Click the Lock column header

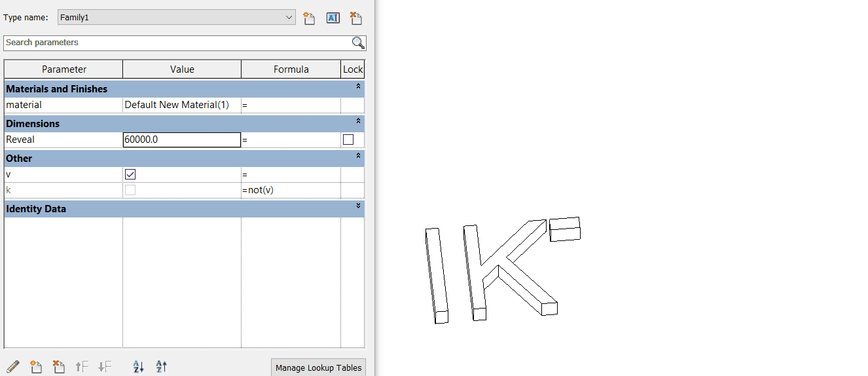click(353, 69)
